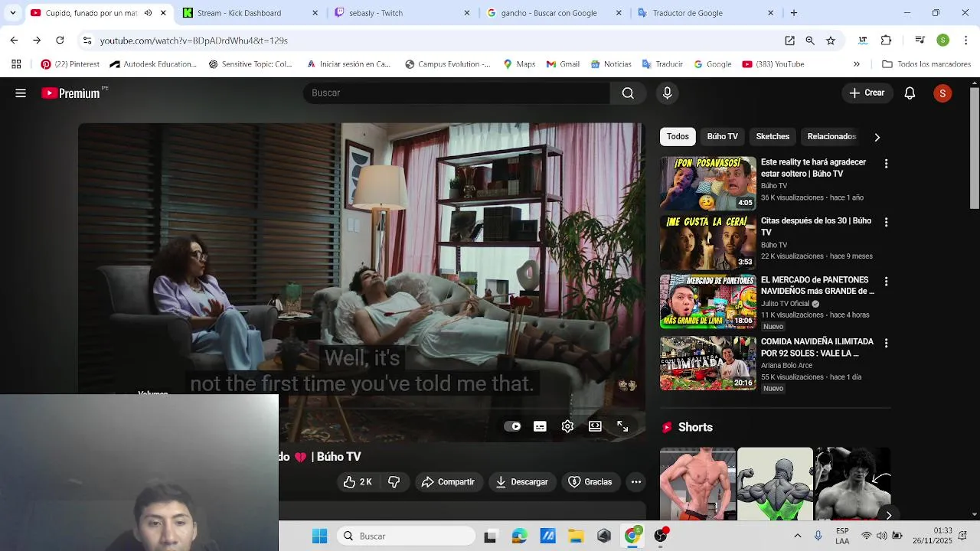
Task: Toggle the taskbar microphone indicator
Action: pyautogui.click(x=818, y=536)
